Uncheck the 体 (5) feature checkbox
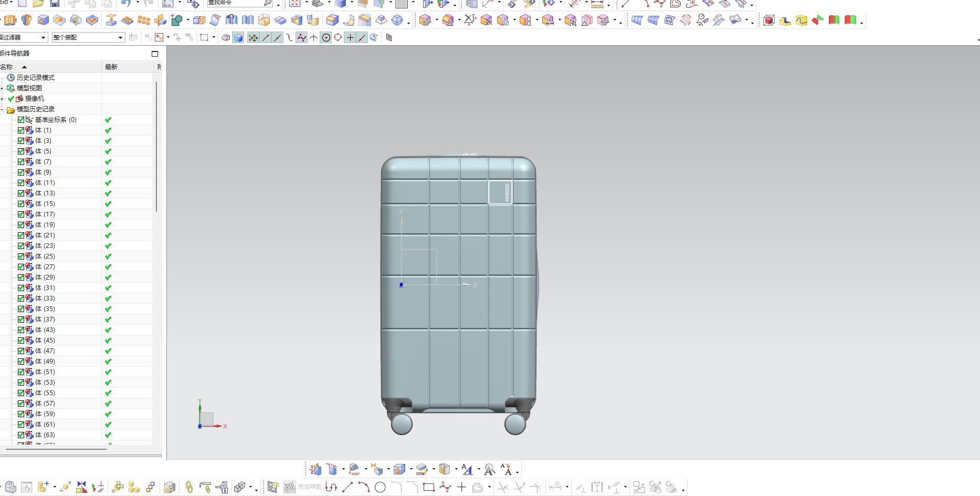Screen dimensions: 980x496 coord(21,151)
